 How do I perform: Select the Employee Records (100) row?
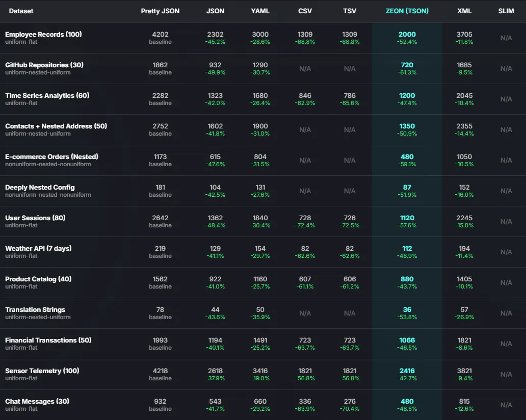(263, 38)
